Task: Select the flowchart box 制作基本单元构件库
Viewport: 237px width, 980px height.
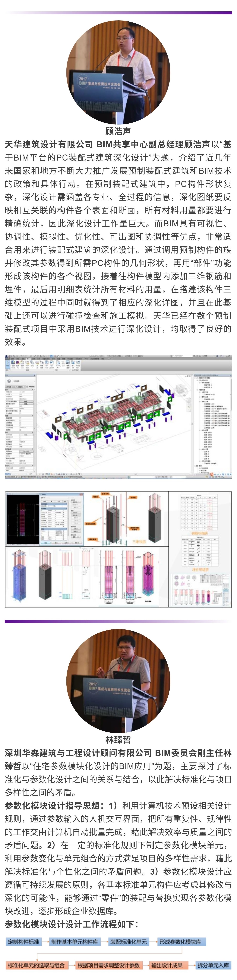Action: click(75, 942)
